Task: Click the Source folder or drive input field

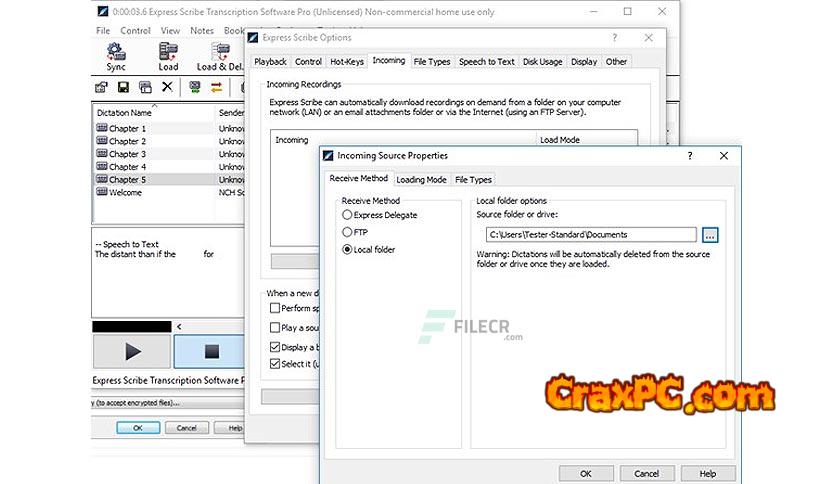Action: coord(591,235)
